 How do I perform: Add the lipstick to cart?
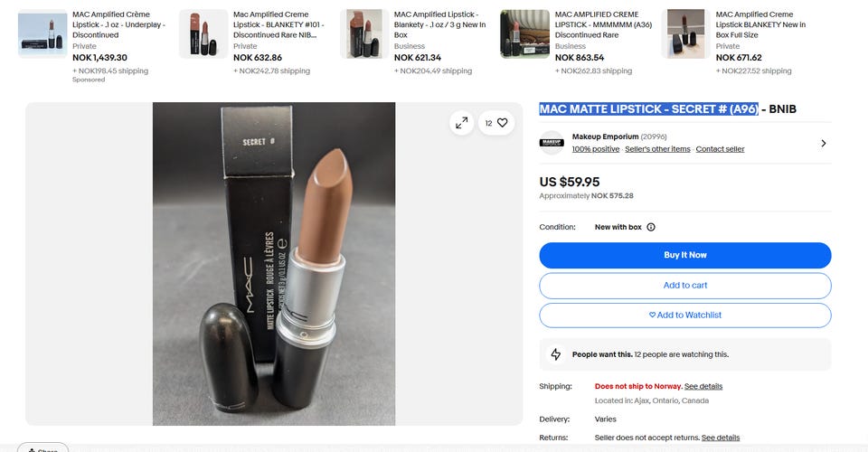tap(684, 286)
